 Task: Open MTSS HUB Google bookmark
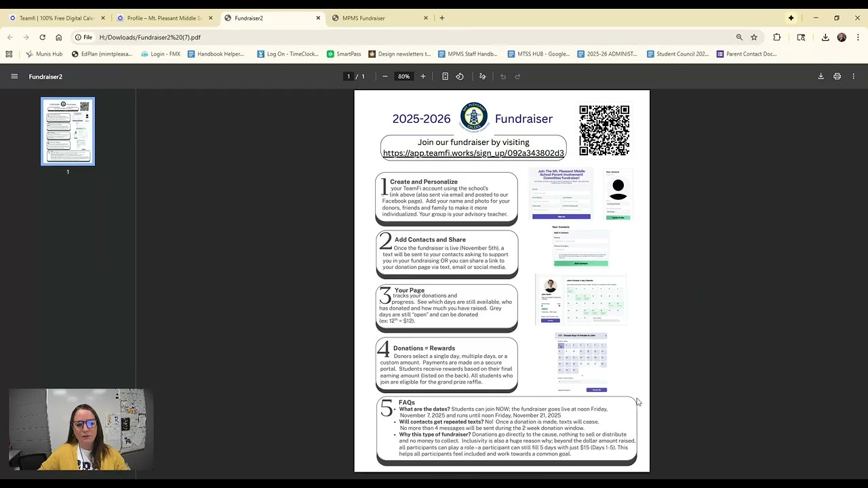pyautogui.click(x=538, y=54)
